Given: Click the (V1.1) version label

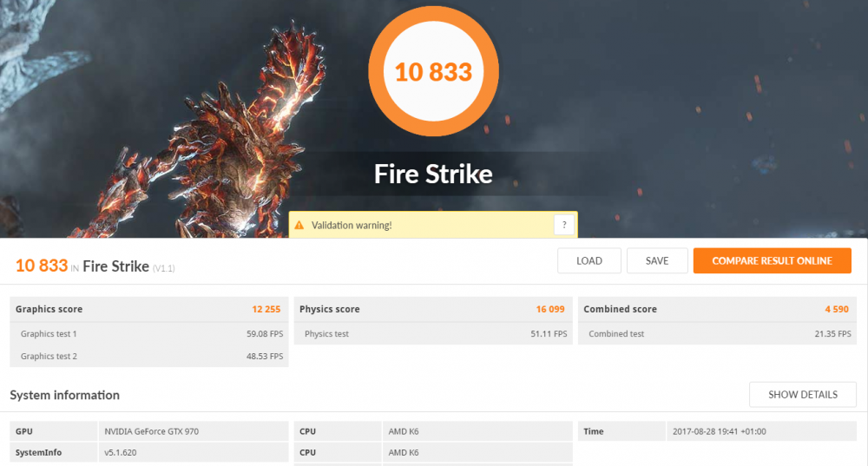Looking at the screenshot, I should 164,268.
